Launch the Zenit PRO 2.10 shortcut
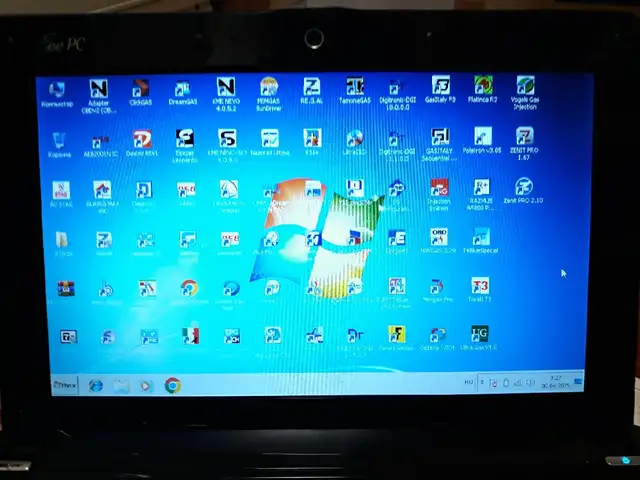Screen dimensions: 640x480 click(523, 190)
